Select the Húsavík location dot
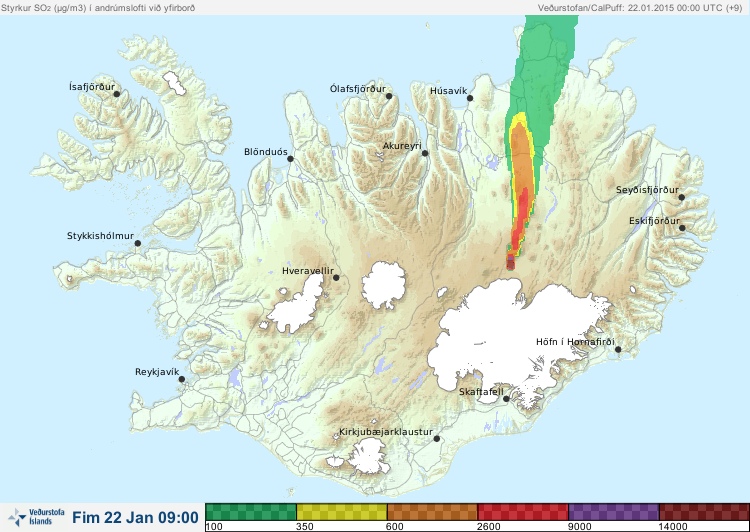750x532 pixels. [x=470, y=98]
